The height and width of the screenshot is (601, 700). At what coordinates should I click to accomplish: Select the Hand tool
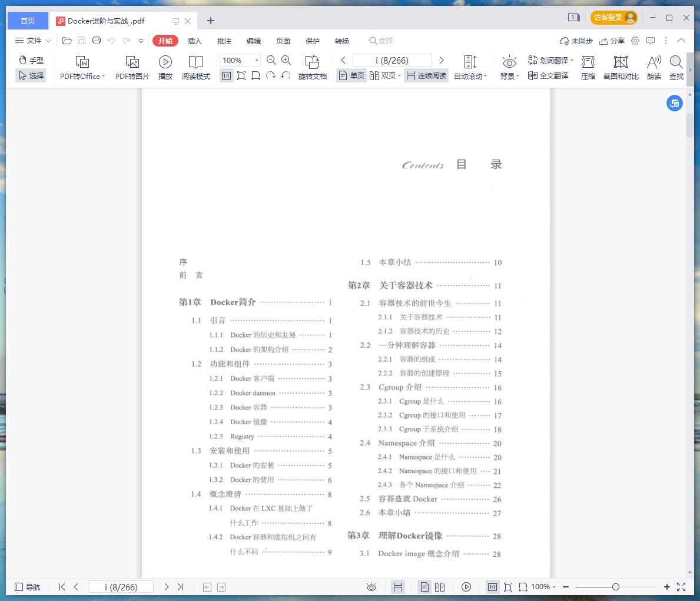(31, 60)
